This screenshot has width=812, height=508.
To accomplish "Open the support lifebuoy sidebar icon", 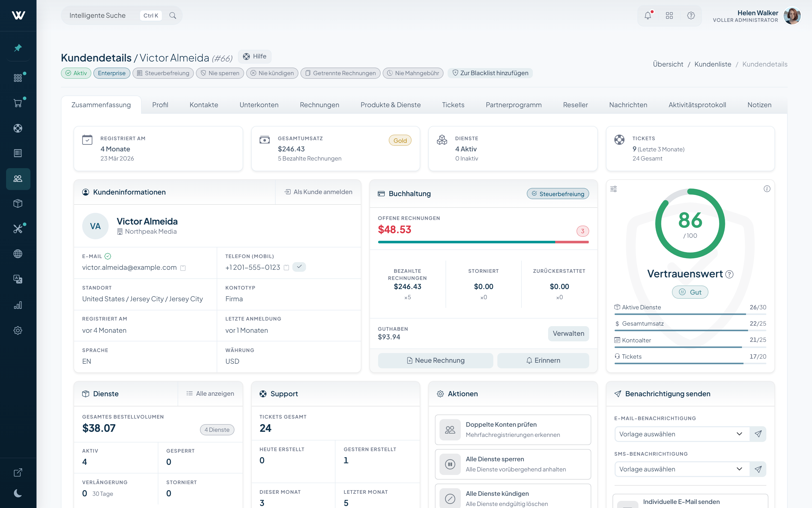I will [x=18, y=128].
